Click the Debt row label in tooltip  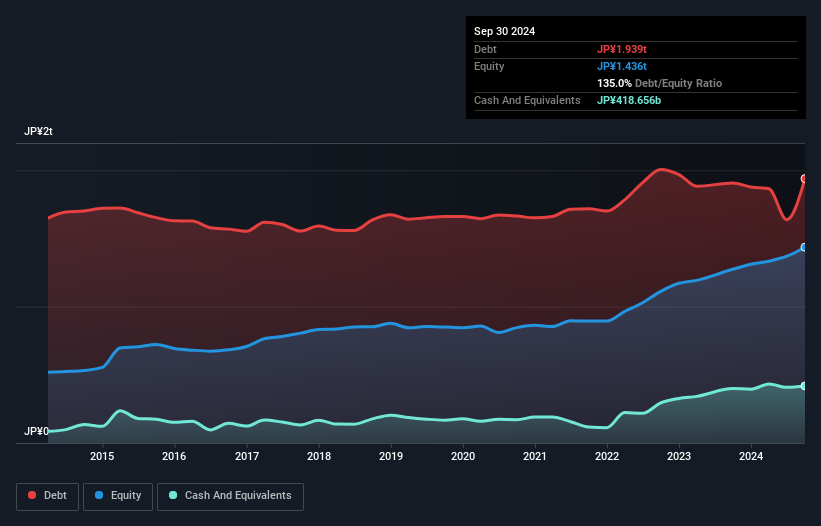click(485, 49)
